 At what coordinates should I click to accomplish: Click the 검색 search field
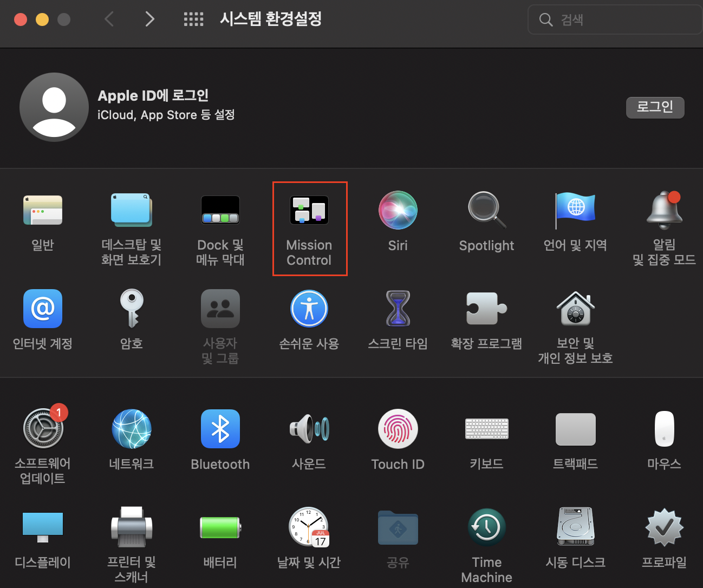click(x=615, y=19)
